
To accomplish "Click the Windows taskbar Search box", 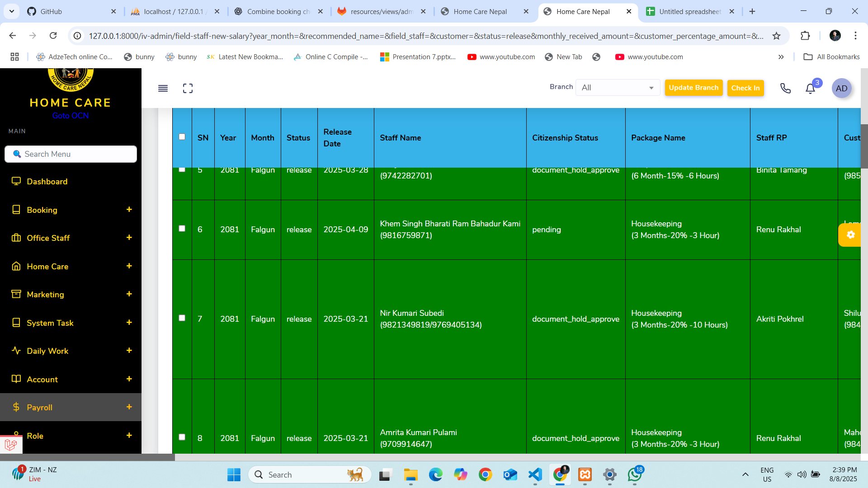I will (310, 475).
